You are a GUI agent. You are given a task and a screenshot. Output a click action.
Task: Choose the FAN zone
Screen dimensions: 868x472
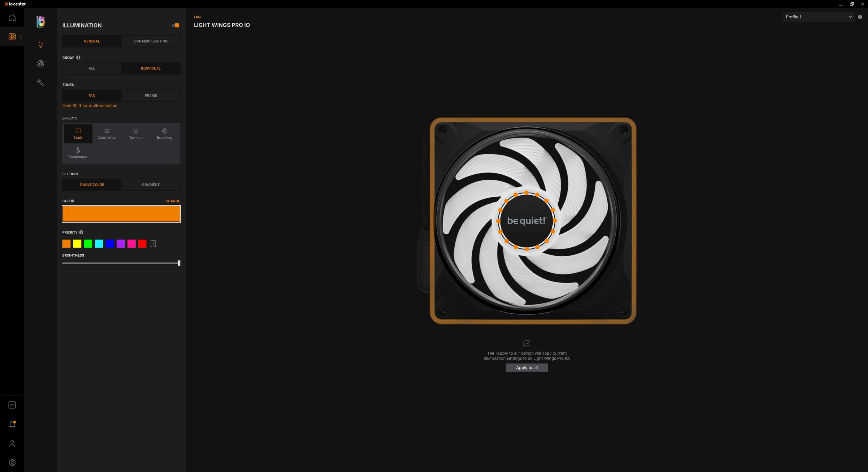click(x=92, y=96)
